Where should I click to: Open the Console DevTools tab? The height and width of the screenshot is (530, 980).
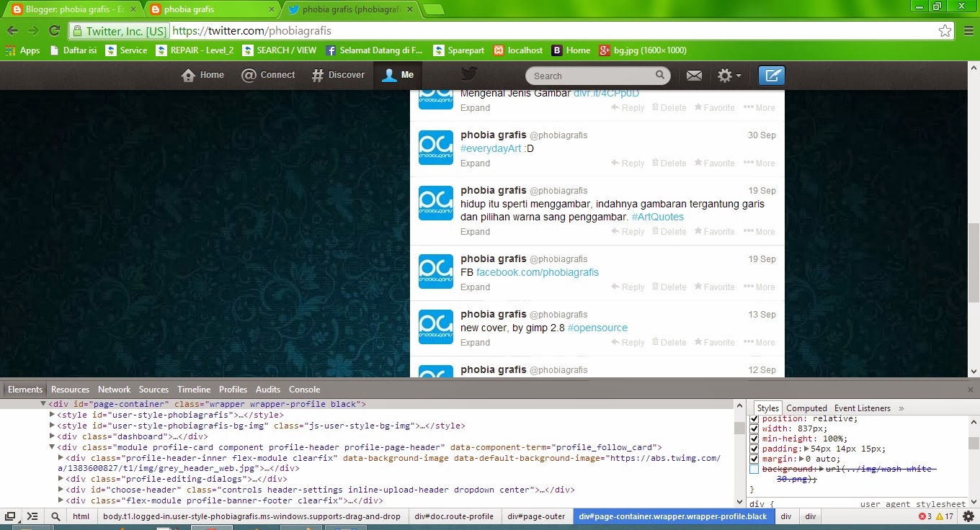click(x=304, y=390)
